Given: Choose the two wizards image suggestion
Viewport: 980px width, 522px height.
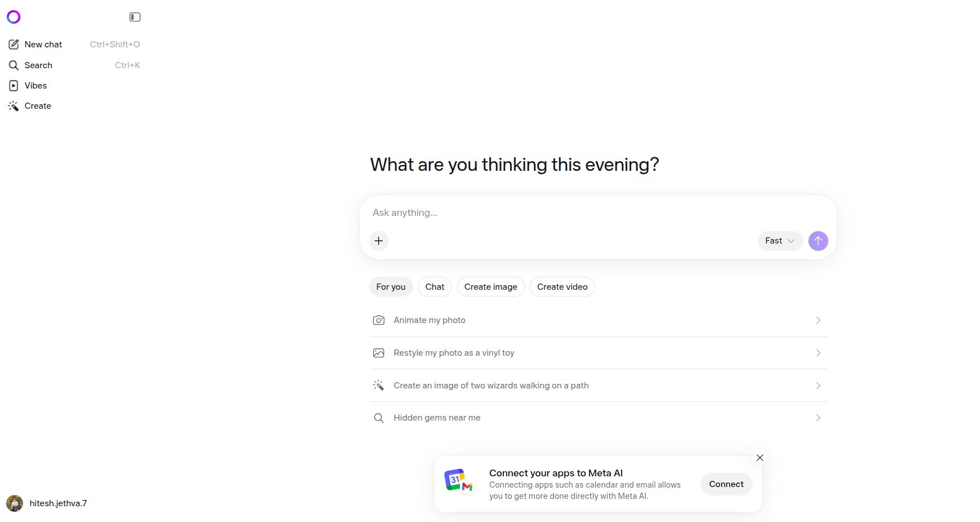Looking at the screenshot, I should click(491, 386).
